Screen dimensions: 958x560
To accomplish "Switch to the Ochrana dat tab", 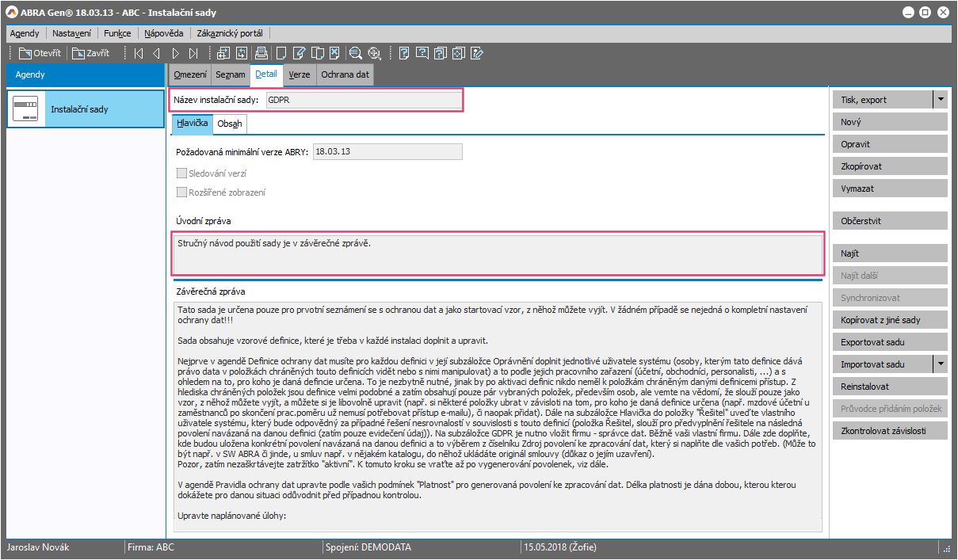I will [x=345, y=74].
